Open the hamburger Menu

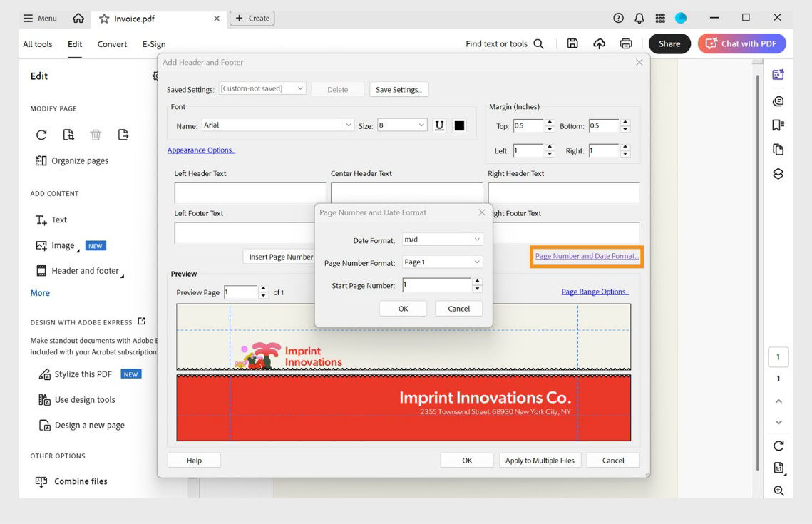pos(34,18)
